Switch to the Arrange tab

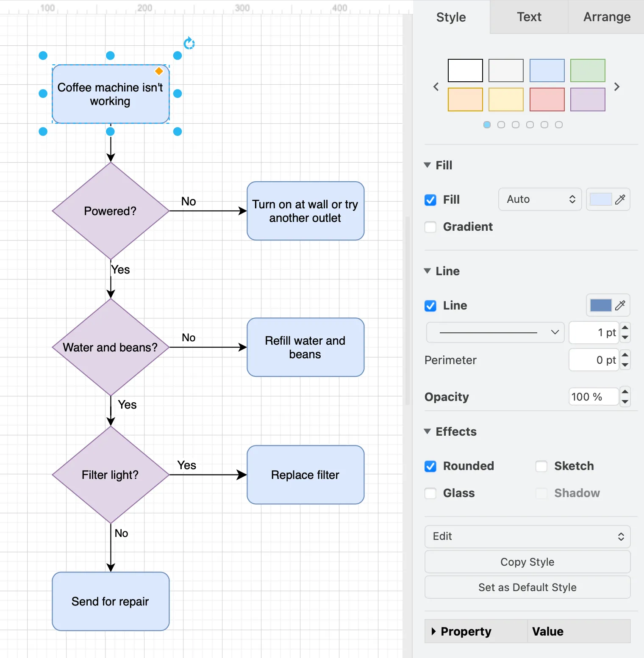click(x=607, y=17)
